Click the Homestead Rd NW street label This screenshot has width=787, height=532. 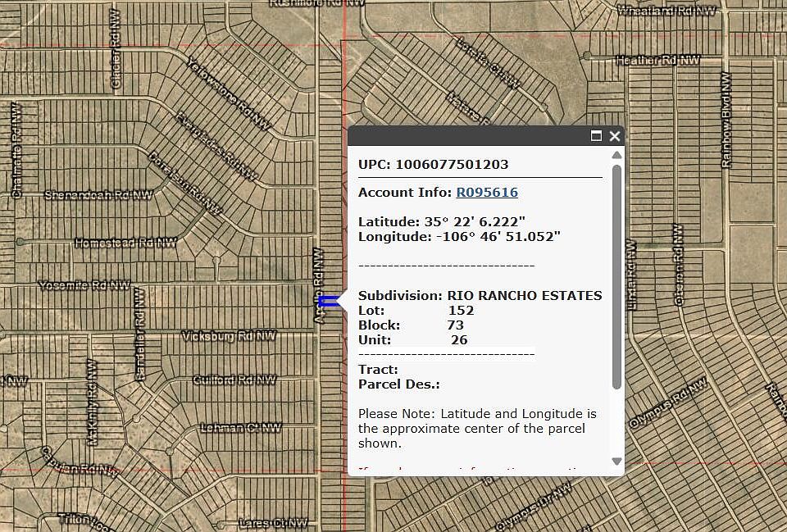point(125,243)
